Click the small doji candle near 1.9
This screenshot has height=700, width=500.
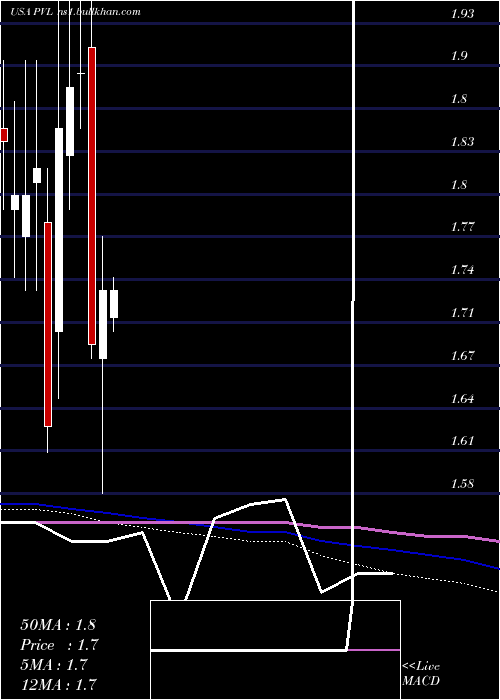pos(81,73)
